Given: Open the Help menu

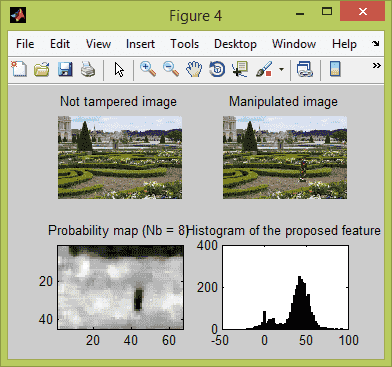Looking at the screenshot, I should [x=344, y=44].
